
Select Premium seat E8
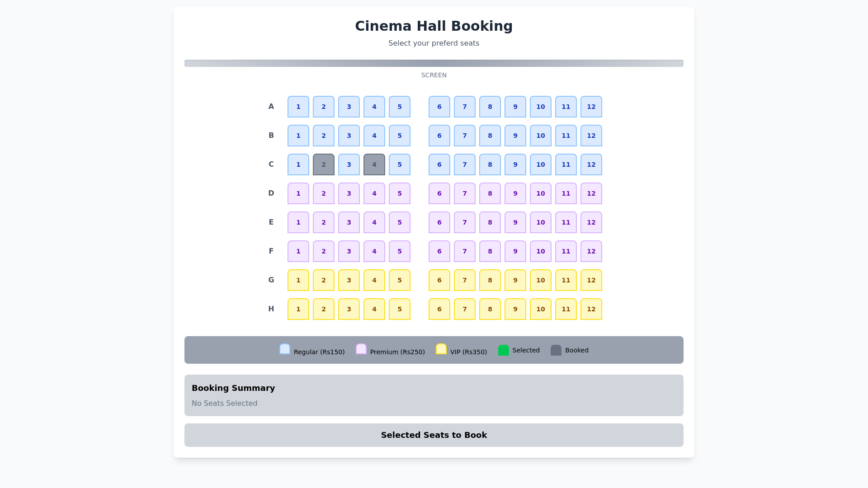click(490, 222)
